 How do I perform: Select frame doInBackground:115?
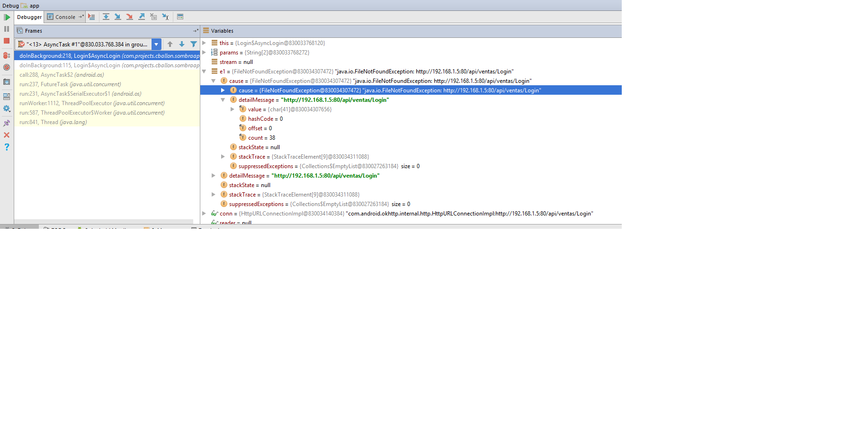click(107, 65)
